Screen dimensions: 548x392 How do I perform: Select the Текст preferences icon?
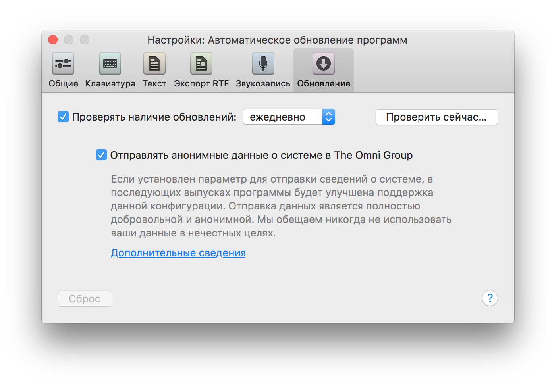pyautogui.click(x=154, y=63)
